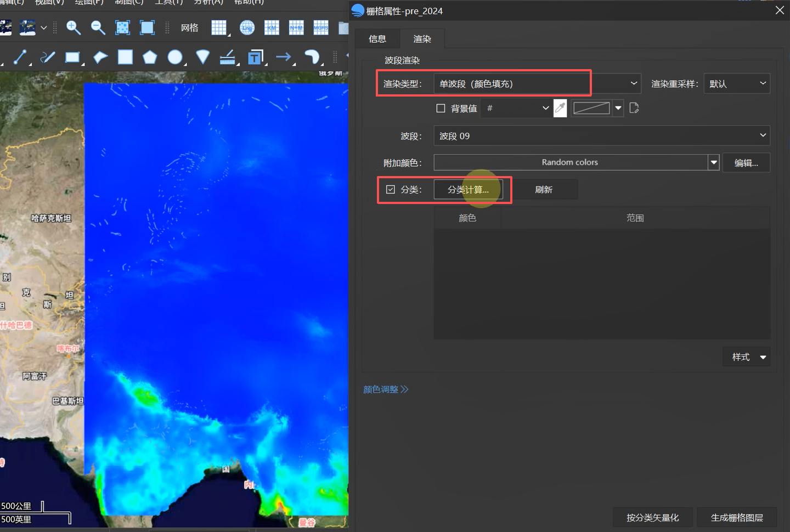Select the line drawing tool
This screenshot has height=532, width=790.
[20, 57]
